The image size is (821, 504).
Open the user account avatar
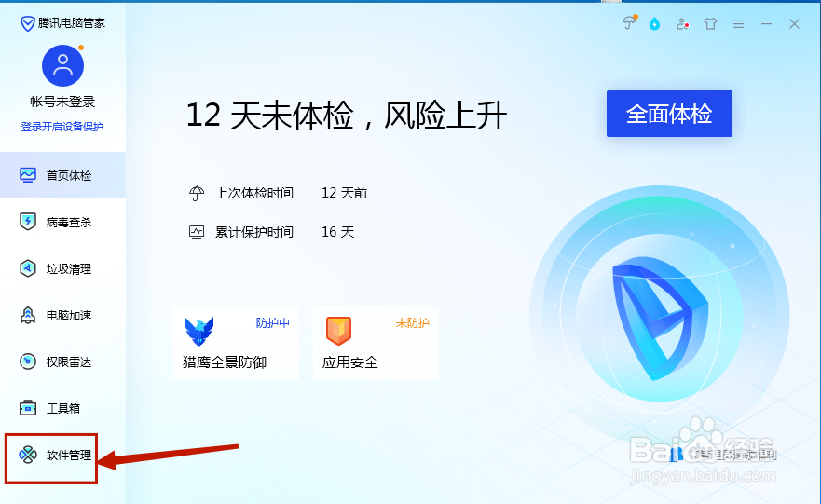(62, 65)
